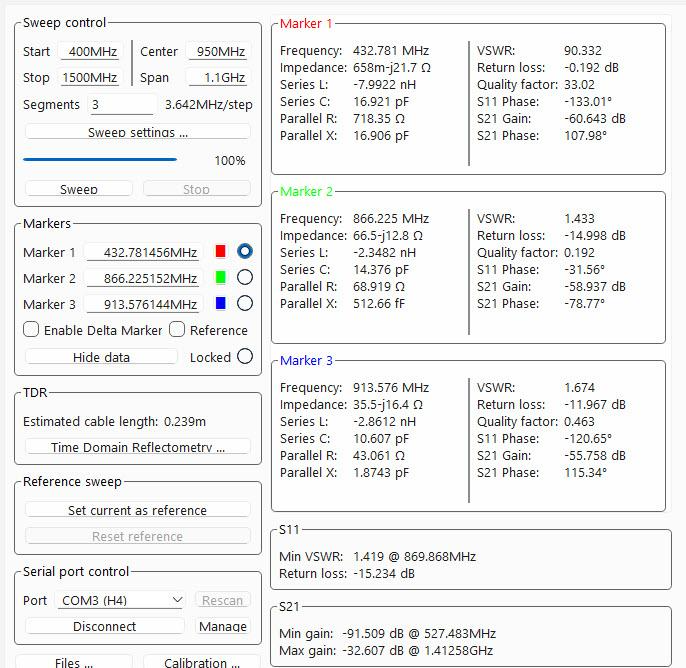Select Marker 3 radio button
Screen dimensions: 686x668
point(245,303)
